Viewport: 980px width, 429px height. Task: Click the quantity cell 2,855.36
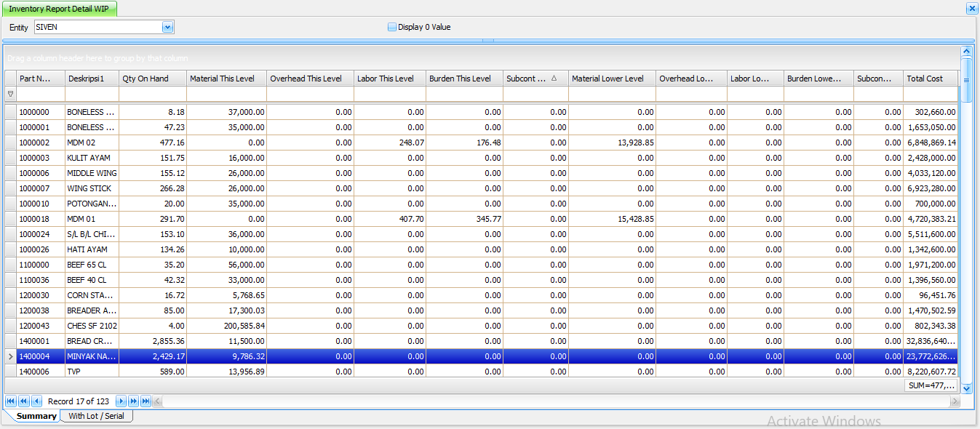click(x=153, y=341)
